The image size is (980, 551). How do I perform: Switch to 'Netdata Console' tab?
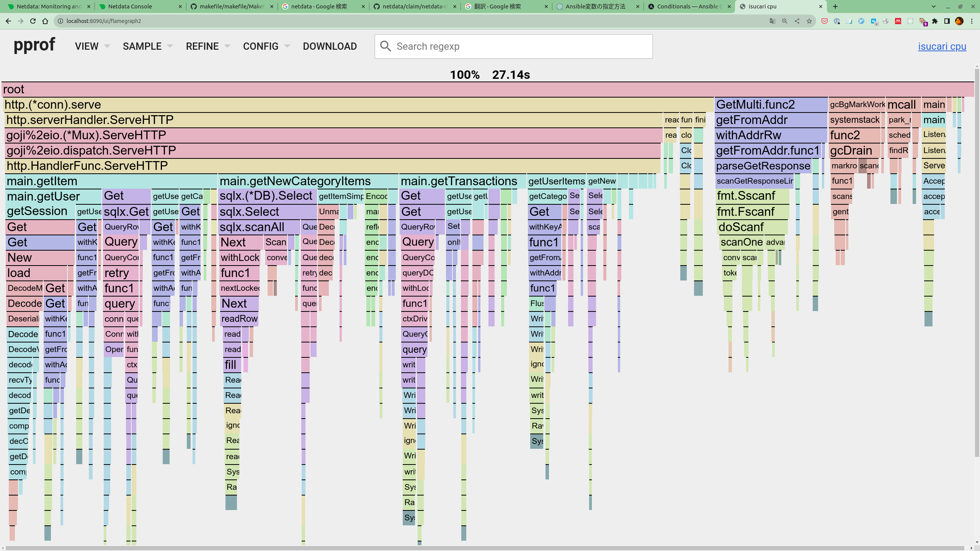coord(140,7)
